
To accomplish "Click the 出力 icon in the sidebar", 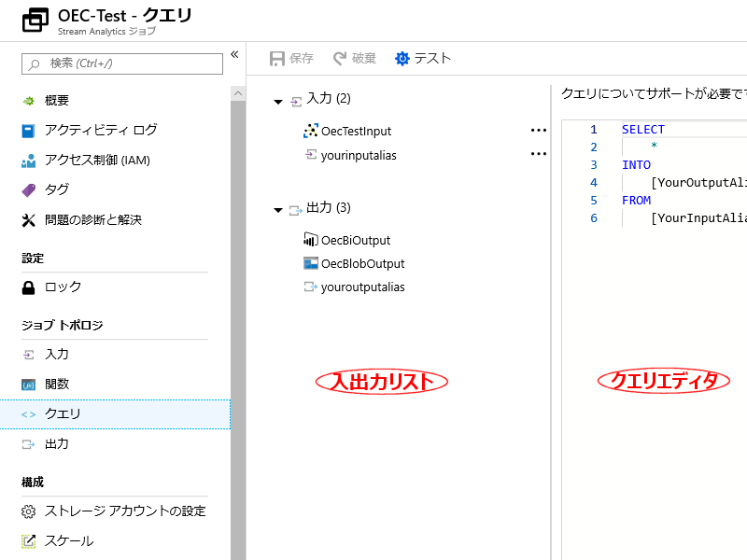I will pyautogui.click(x=29, y=444).
